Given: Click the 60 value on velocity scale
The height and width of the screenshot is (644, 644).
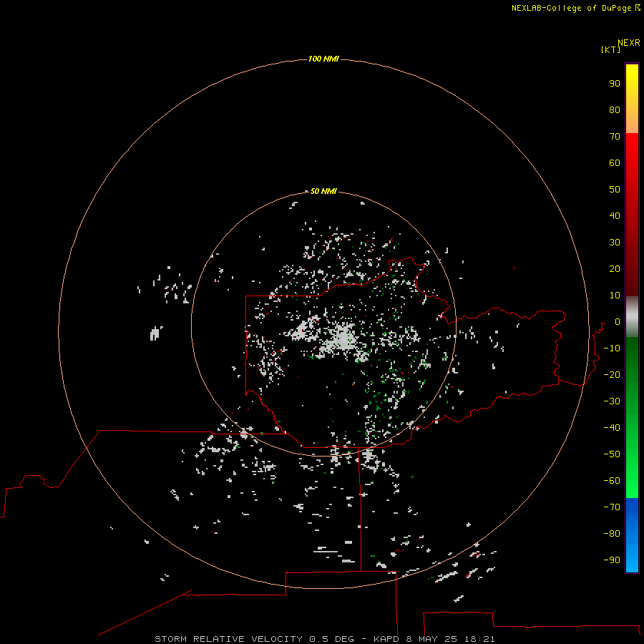Looking at the screenshot, I should tap(615, 163).
